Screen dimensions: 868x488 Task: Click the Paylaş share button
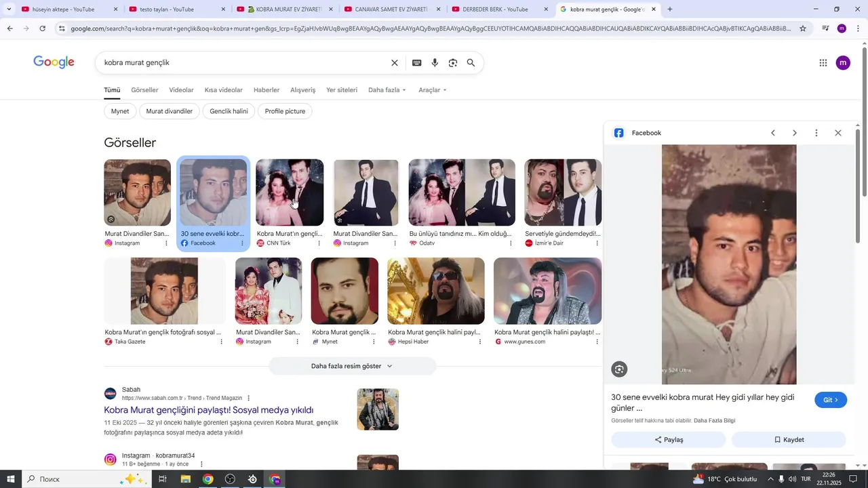coord(669,440)
